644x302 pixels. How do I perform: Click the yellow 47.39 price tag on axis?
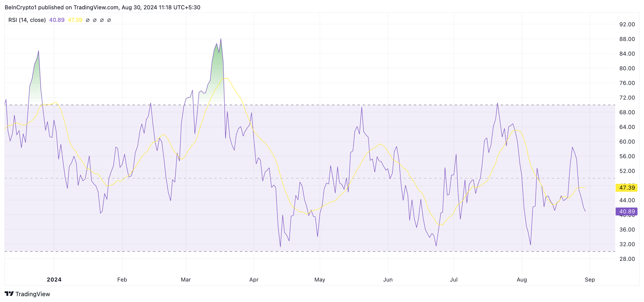pos(626,188)
